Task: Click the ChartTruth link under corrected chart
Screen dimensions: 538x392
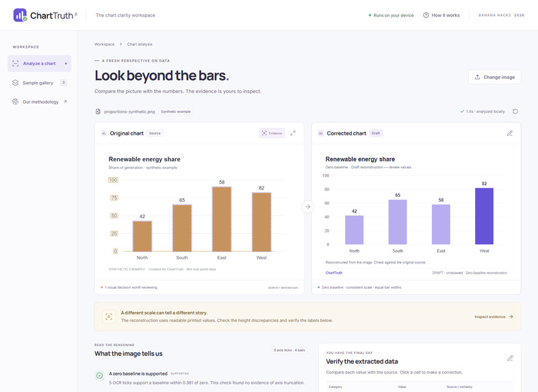Action: (x=334, y=273)
